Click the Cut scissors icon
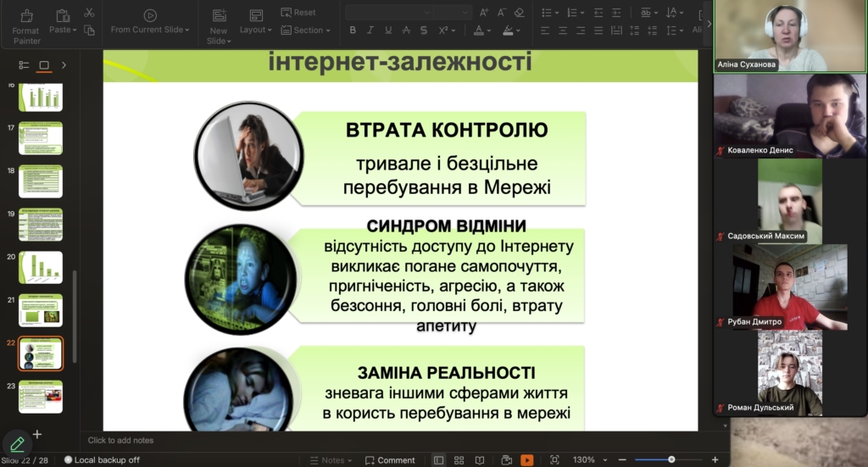The width and height of the screenshot is (868, 467). tap(89, 13)
